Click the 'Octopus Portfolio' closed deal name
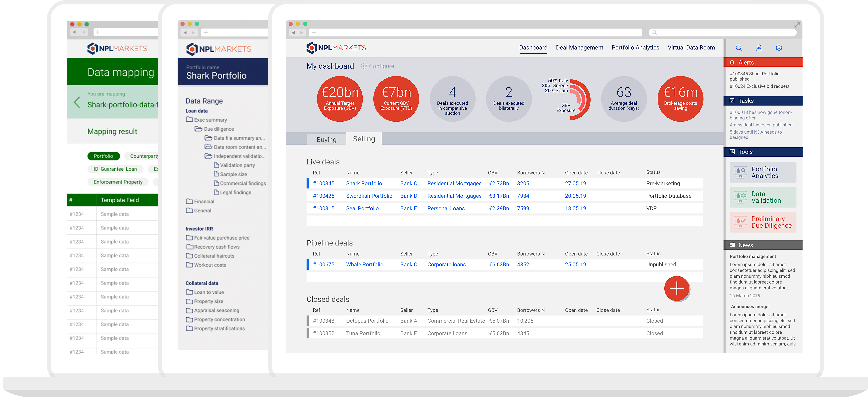The width and height of the screenshot is (868, 397). (367, 321)
